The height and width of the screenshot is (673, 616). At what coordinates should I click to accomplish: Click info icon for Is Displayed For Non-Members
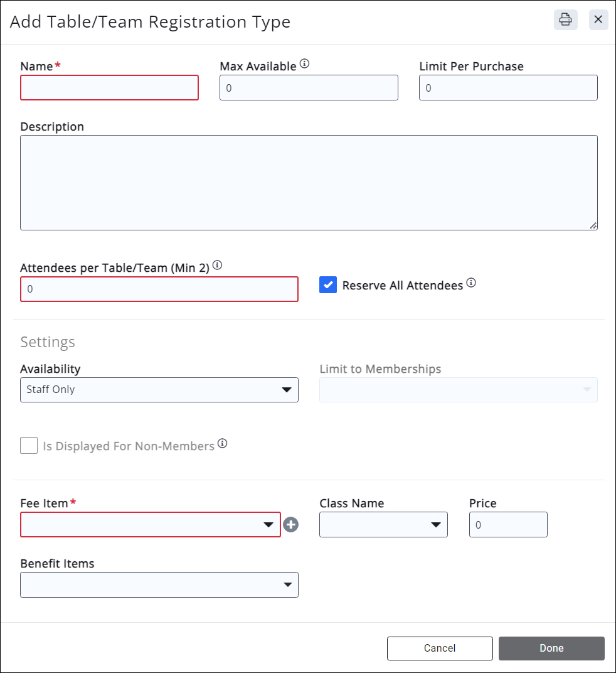click(x=222, y=444)
